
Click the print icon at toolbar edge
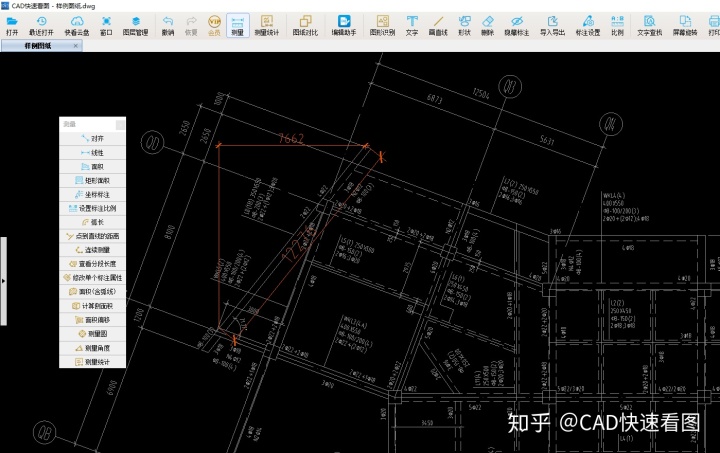pos(714,26)
